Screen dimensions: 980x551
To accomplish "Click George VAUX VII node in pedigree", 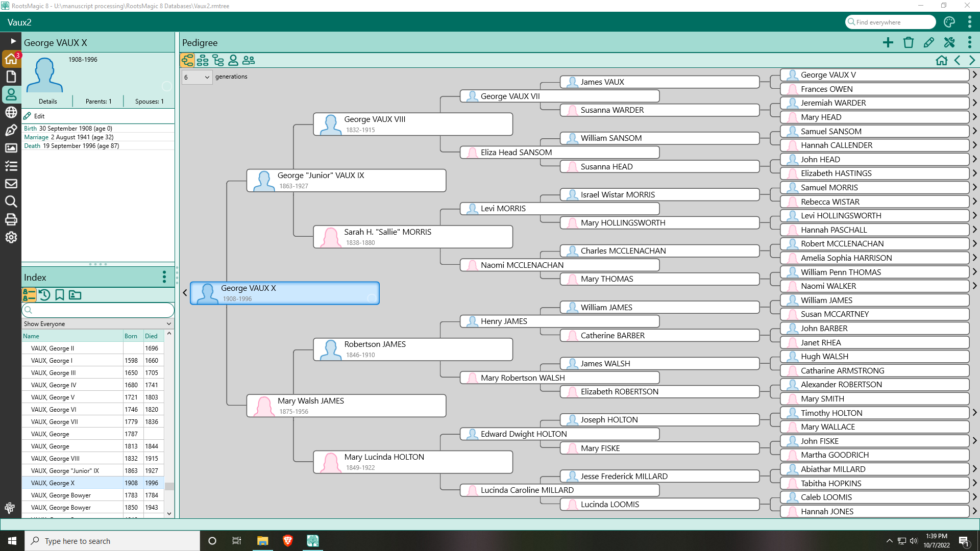I will tap(509, 95).
